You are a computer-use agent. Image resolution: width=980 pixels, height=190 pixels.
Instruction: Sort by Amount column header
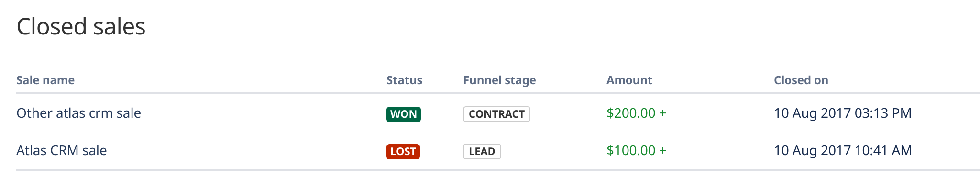pyautogui.click(x=629, y=80)
